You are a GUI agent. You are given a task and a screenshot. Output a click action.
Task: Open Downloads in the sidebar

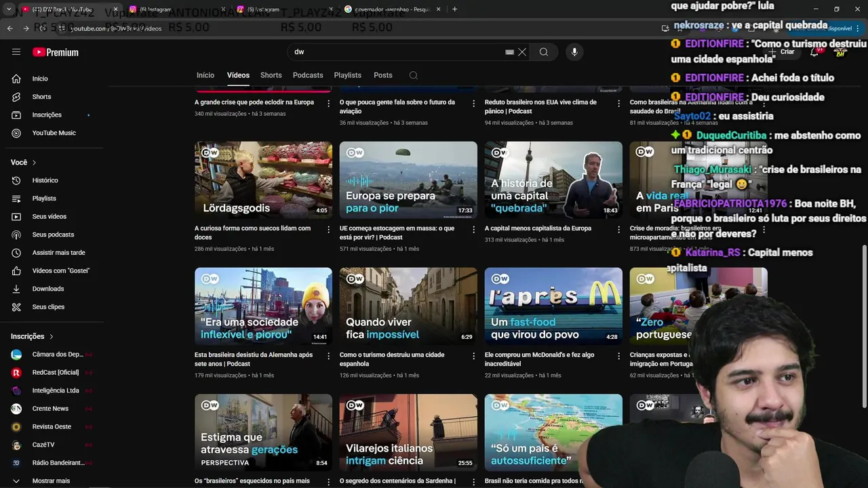coord(47,289)
